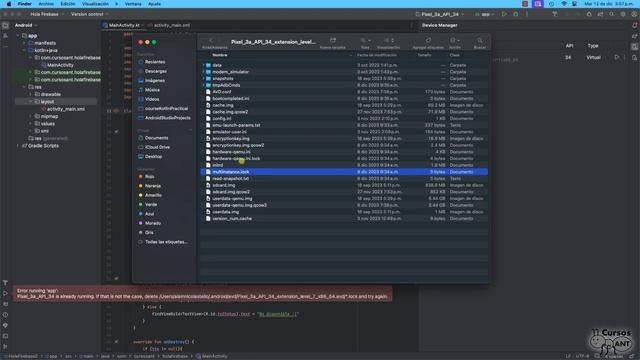
Task: Open search in Finder window
Action: tap(480, 40)
